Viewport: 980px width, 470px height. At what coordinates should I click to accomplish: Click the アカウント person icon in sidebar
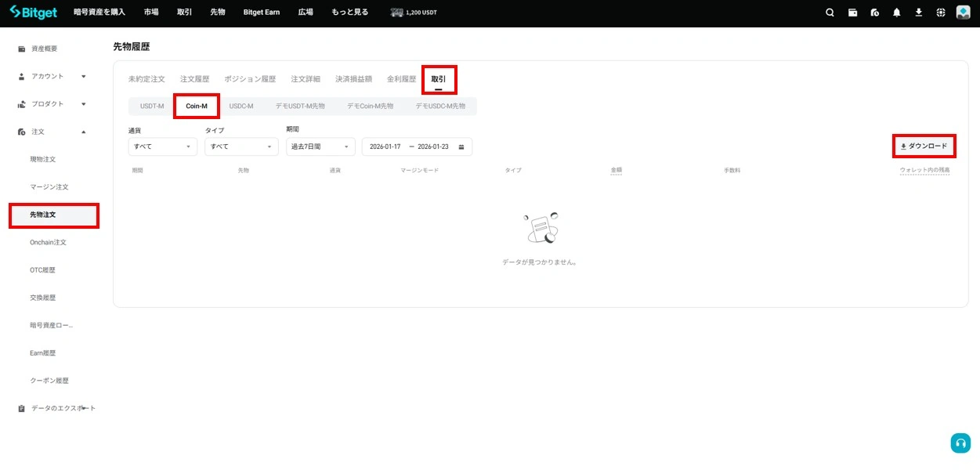pos(22,76)
